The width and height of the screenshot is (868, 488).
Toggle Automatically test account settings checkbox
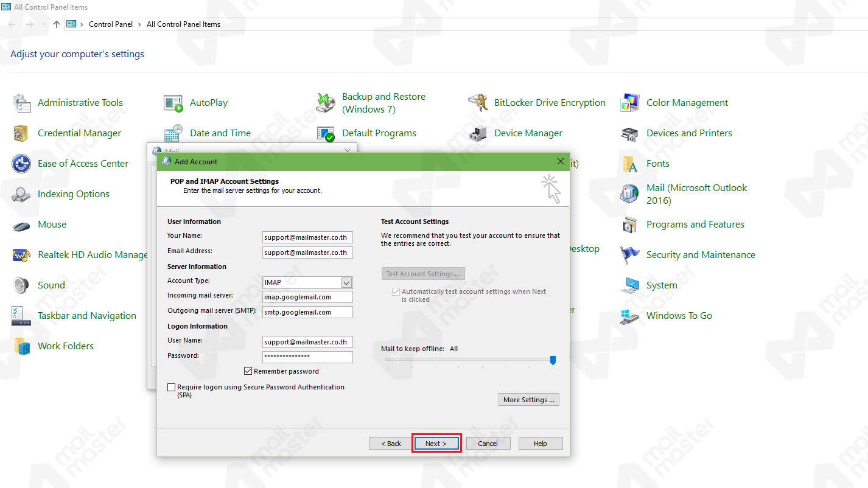point(396,291)
